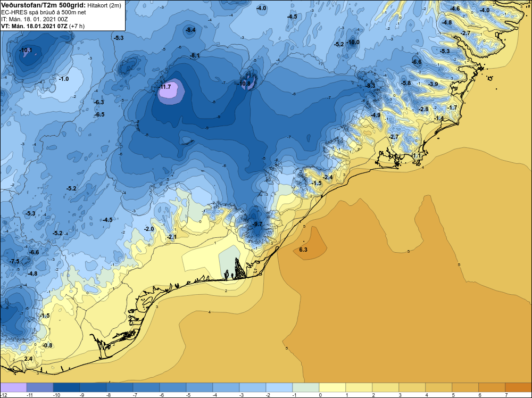Click the -2.4 temperature label
Screen dimensions: 532x398
[x=328, y=178]
